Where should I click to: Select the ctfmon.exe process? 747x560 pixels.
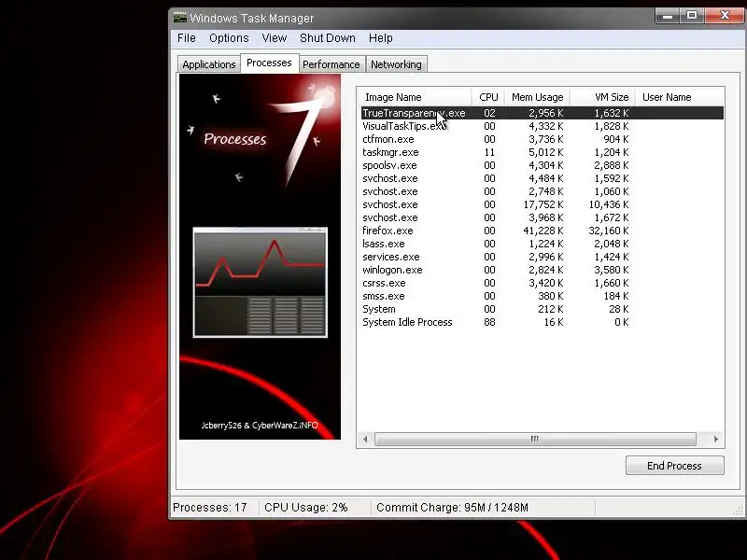(x=543, y=139)
